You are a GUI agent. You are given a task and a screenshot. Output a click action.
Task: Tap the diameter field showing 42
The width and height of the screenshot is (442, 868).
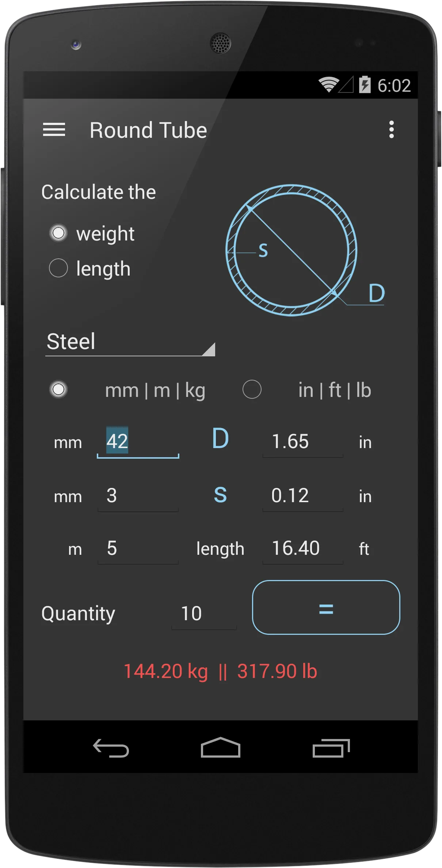(x=138, y=441)
